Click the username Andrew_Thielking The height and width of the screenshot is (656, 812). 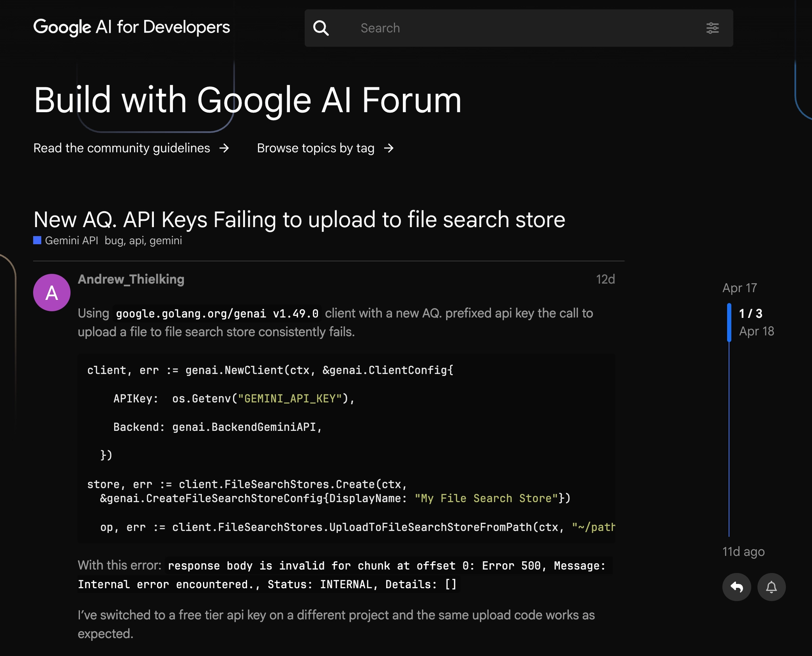[131, 279]
